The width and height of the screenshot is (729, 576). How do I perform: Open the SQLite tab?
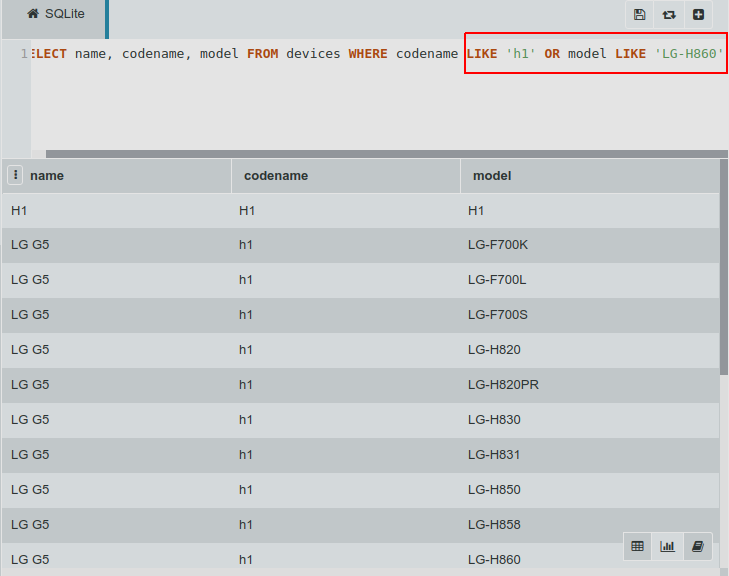[x=55, y=19]
